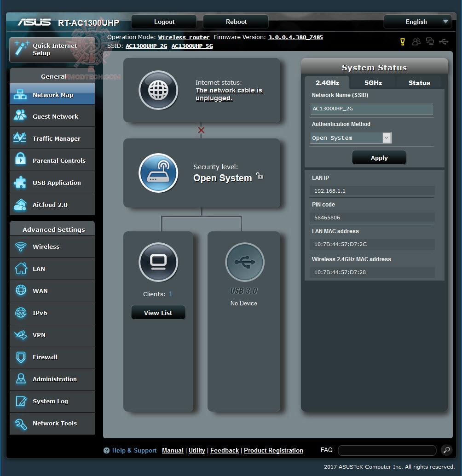Click Apply in System Status
Viewport: 462px width, 476px height.
click(x=379, y=158)
